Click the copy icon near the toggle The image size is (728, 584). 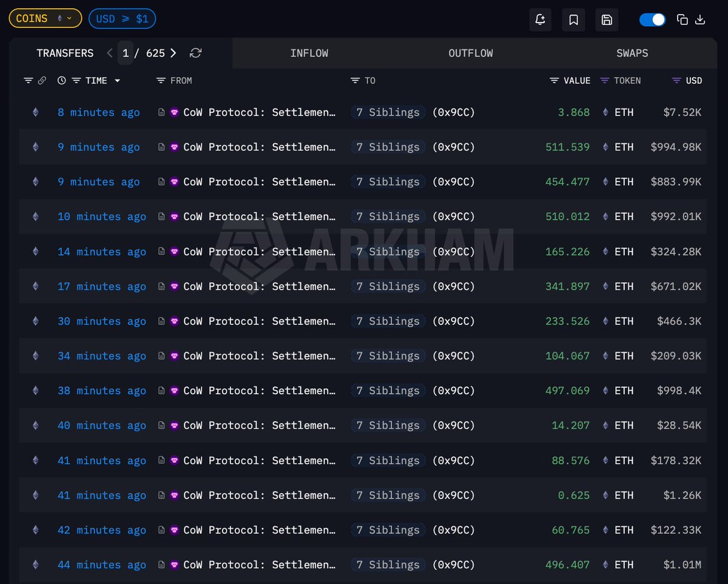pyautogui.click(x=682, y=19)
